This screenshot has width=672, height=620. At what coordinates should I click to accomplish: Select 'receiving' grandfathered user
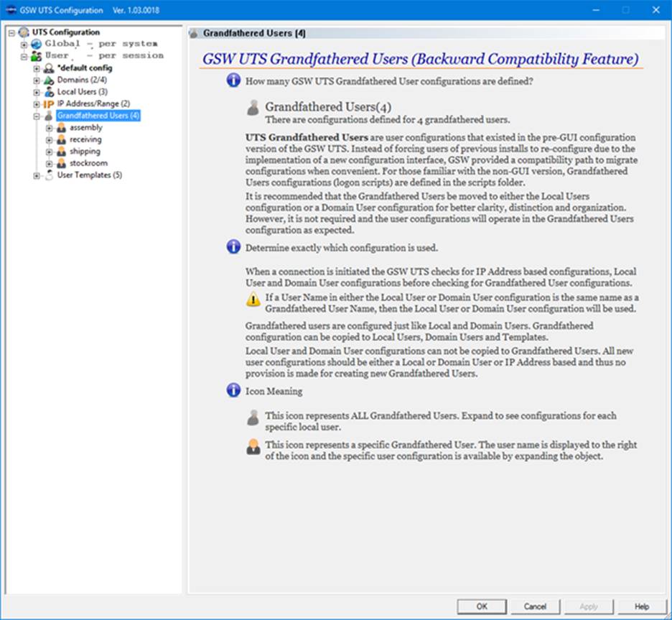click(x=85, y=139)
